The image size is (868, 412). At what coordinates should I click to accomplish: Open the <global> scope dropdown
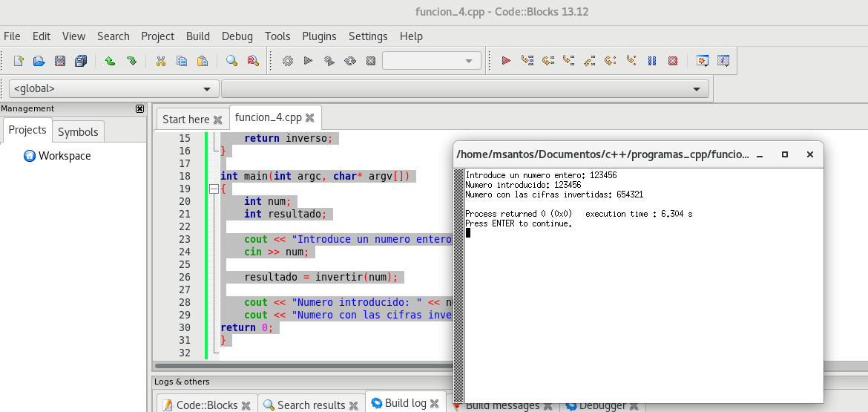[x=113, y=89]
